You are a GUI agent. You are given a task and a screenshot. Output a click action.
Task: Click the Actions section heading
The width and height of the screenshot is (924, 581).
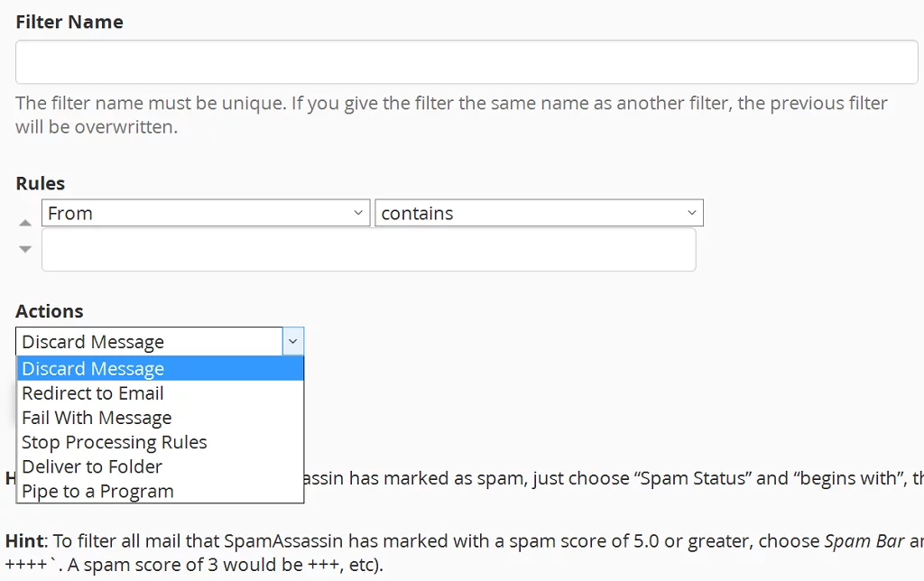click(50, 310)
